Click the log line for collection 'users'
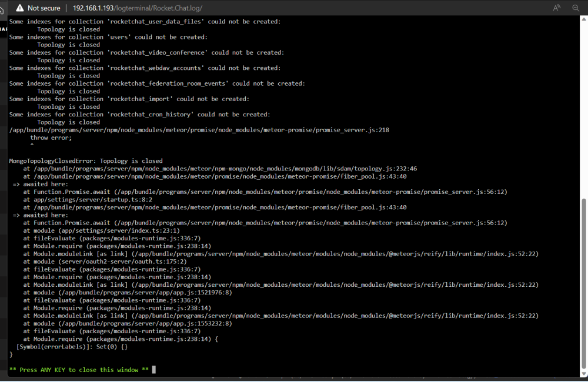Screen dimensions: 588x382 (x=108, y=37)
